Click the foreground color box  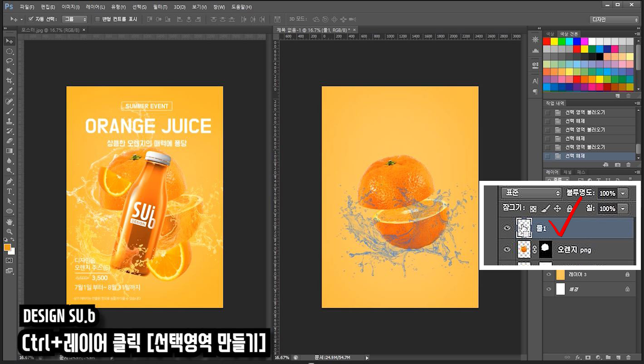pos(7,247)
